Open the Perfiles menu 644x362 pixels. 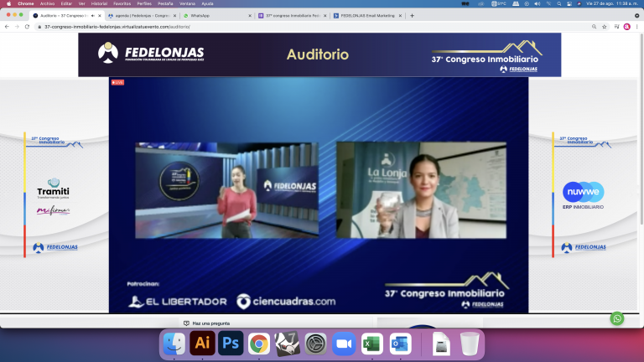pyautogui.click(x=144, y=3)
